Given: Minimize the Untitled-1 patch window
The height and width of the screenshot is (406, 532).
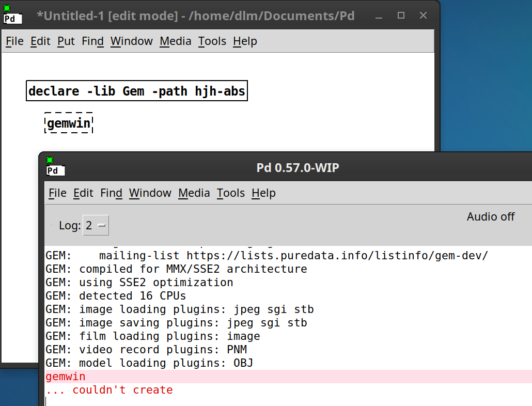Looking at the screenshot, I should tap(379, 16).
